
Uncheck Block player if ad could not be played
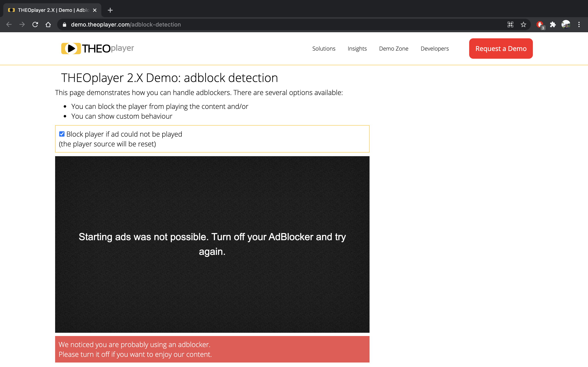(x=62, y=134)
